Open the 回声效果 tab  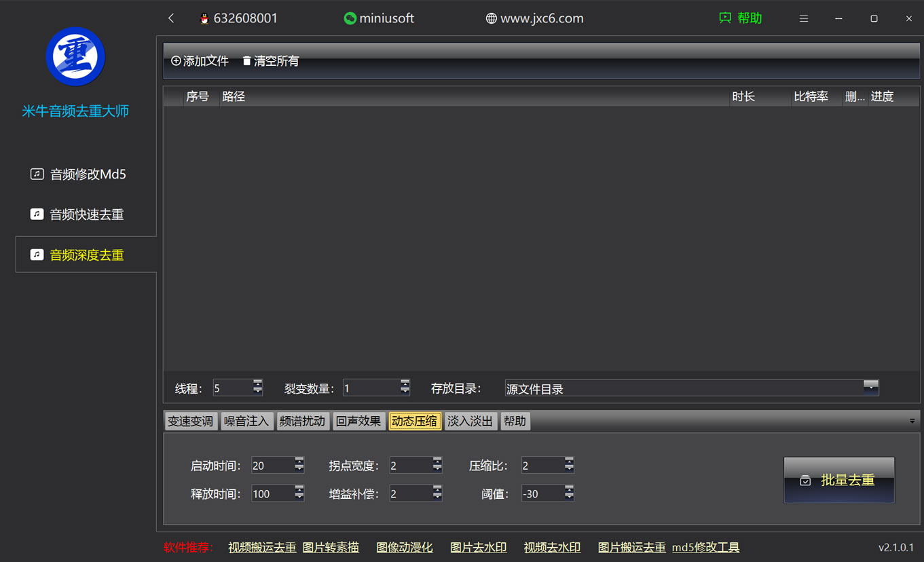358,421
